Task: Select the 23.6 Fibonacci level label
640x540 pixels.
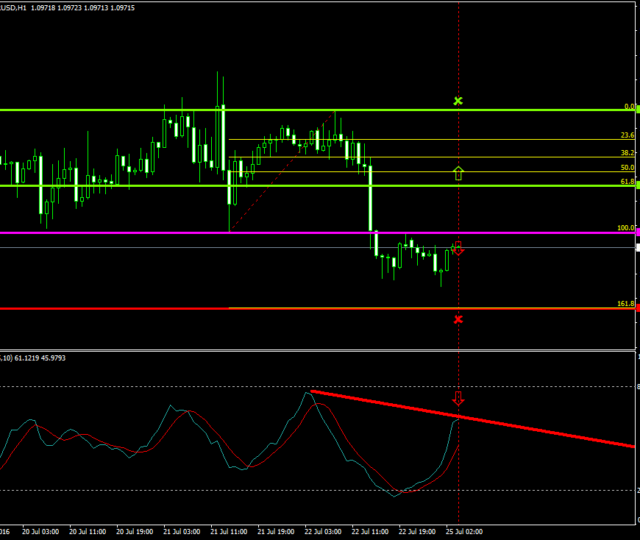Action: (x=627, y=135)
